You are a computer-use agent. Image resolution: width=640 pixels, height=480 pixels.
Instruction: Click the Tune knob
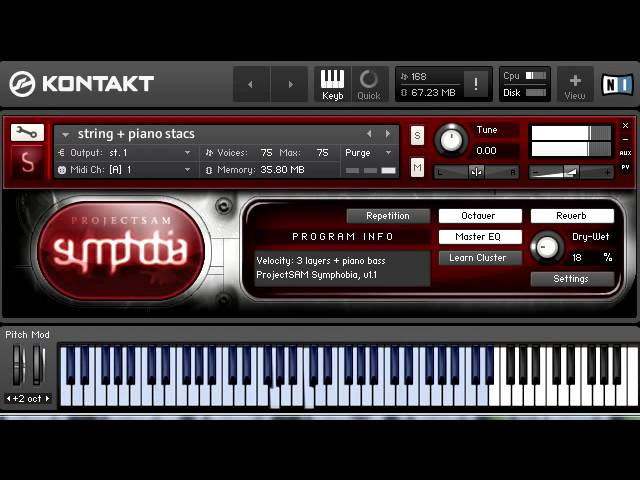(x=451, y=140)
